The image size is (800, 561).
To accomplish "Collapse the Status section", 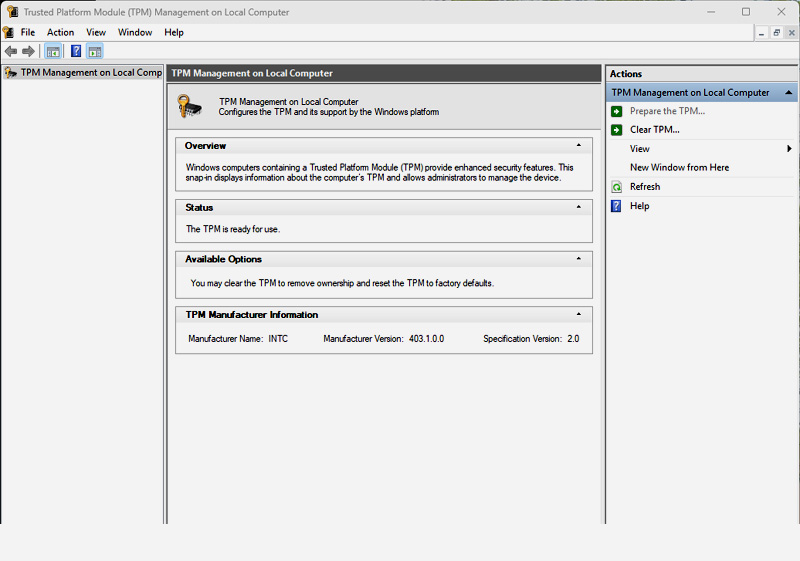I will pos(579,207).
